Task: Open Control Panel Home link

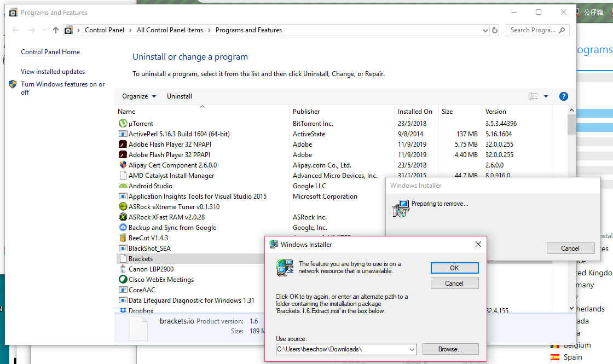Action: 50,52
